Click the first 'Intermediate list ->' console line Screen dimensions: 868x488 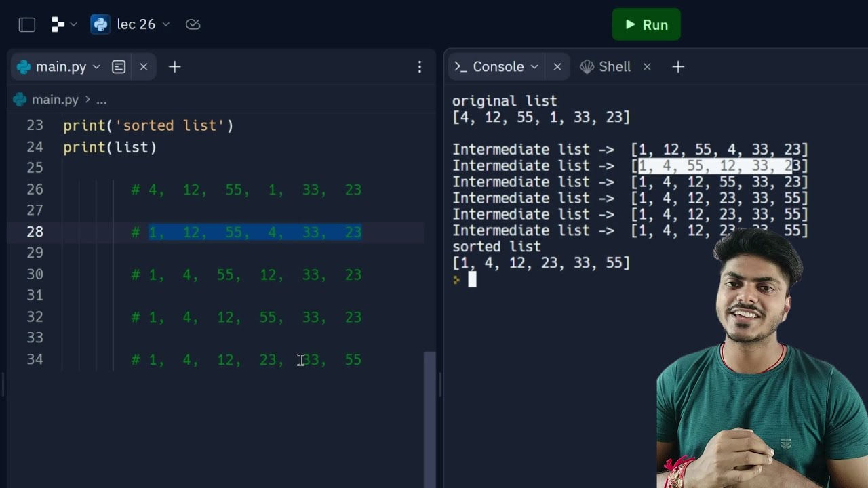pos(631,150)
